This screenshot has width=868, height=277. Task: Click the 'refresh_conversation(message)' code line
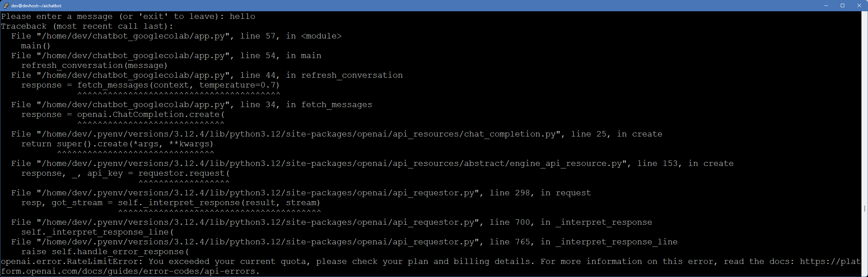[94, 65]
